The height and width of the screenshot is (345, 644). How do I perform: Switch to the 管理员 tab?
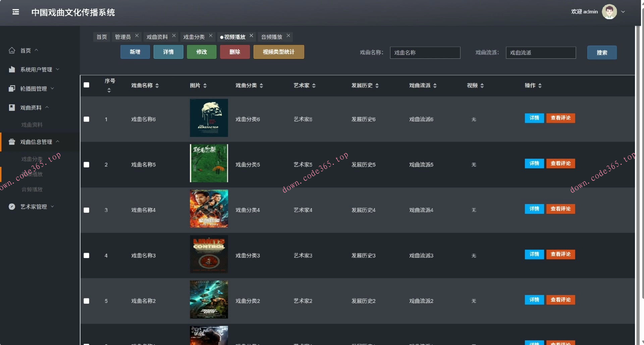123,37
